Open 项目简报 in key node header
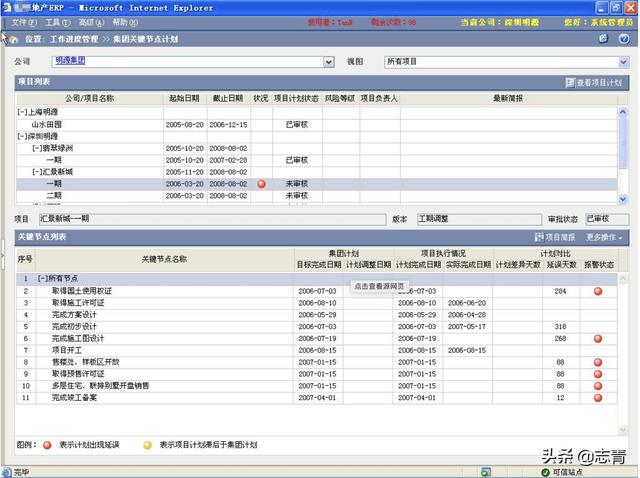This screenshot has height=478, width=640. [555, 237]
